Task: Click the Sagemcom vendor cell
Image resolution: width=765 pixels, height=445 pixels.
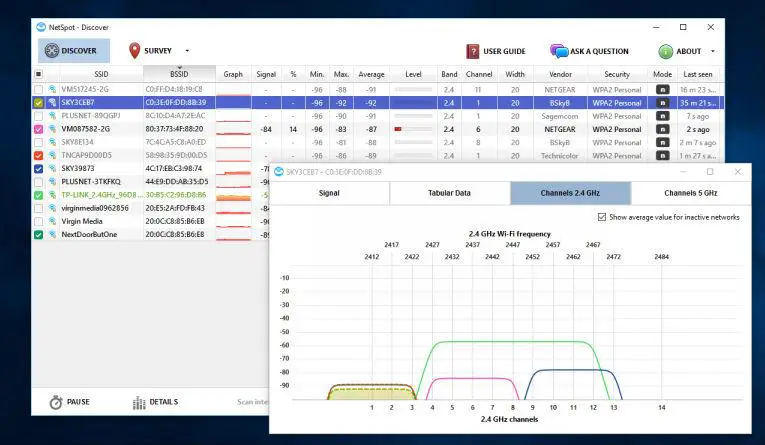Action: pyautogui.click(x=560, y=116)
